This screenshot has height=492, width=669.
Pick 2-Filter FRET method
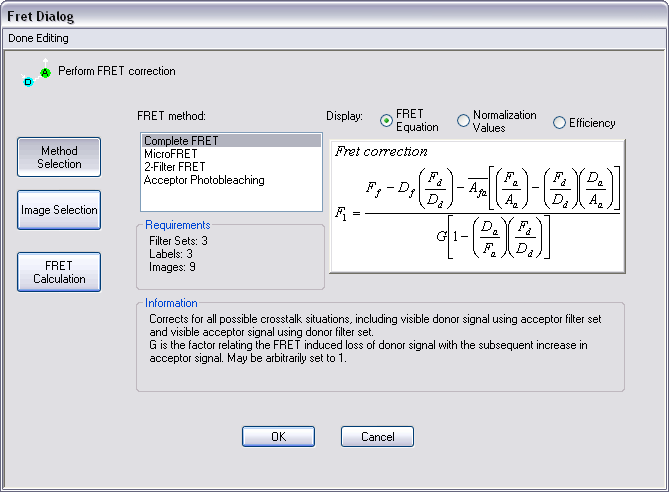tap(174, 167)
